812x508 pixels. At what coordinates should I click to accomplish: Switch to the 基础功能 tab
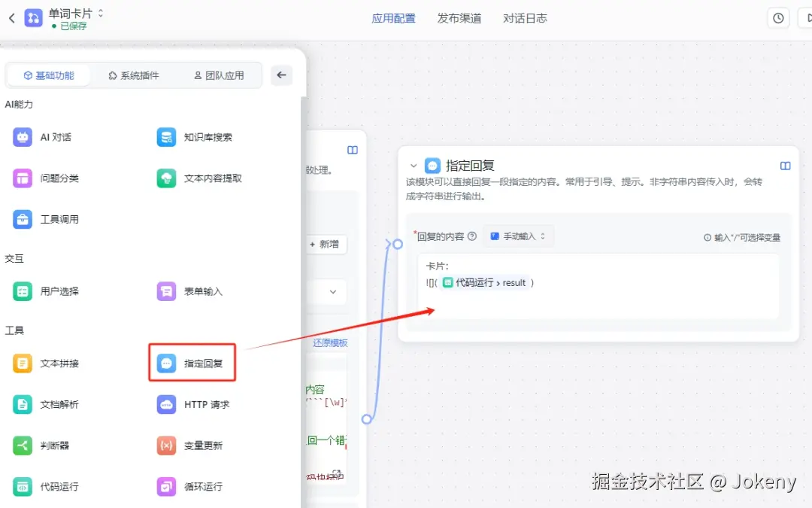point(49,76)
